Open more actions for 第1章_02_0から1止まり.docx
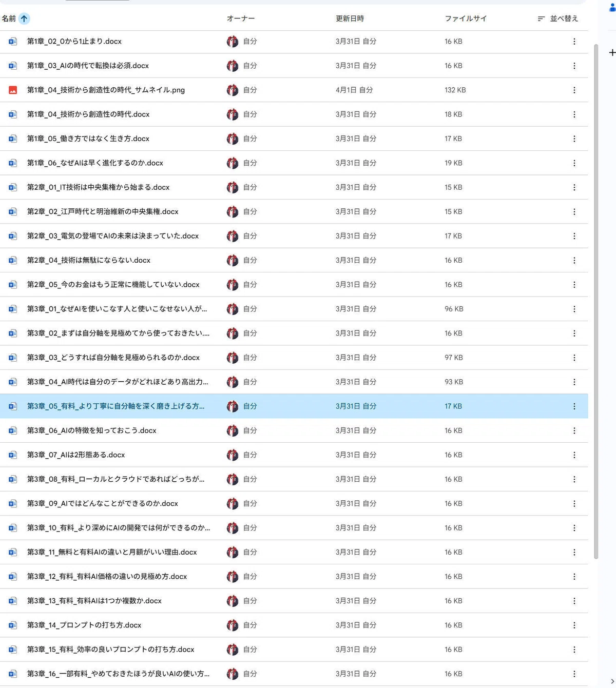Screen dimensions: 616x688 point(574,42)
